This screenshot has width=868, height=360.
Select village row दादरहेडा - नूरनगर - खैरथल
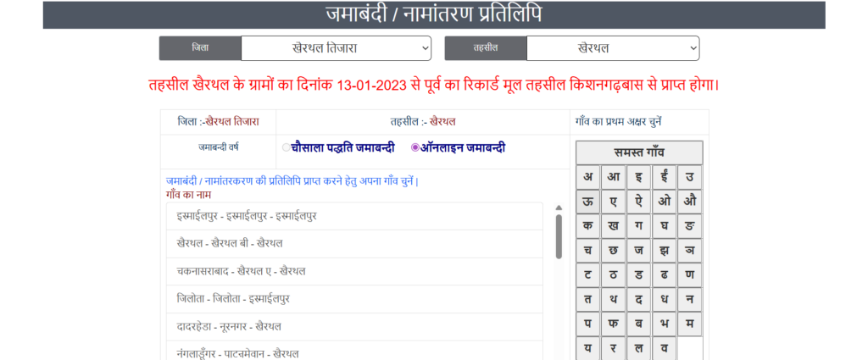click(354, 327)
